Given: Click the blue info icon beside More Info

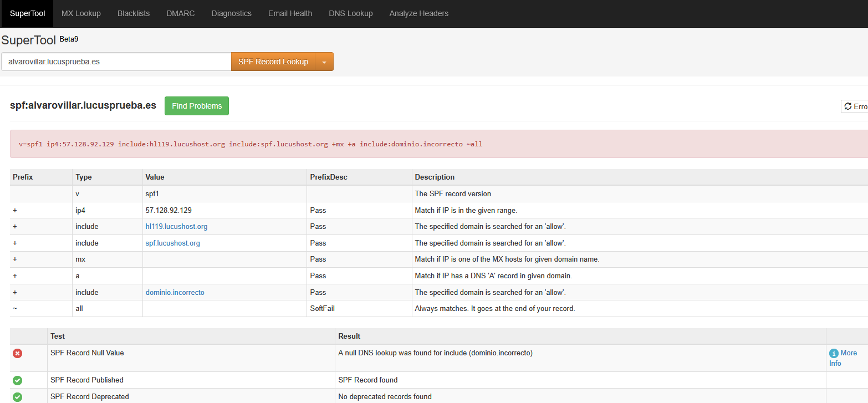Looking at the screenshot, I should point(834,353).
